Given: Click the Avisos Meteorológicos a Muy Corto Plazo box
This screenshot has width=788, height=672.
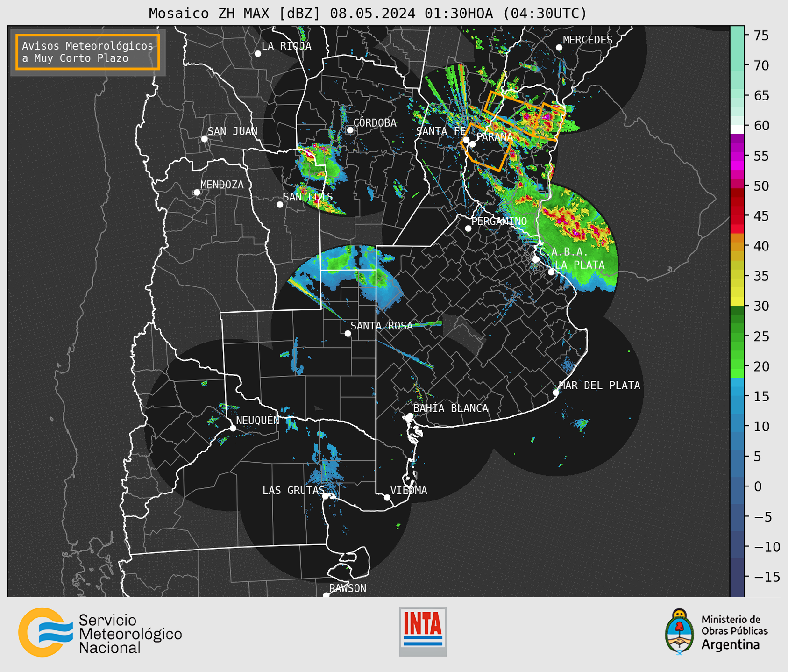Looking at the screenshot, I should [x=88, y=52].
